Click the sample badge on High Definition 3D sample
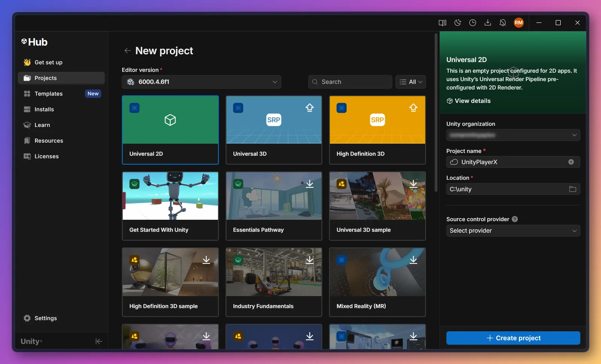Screen dimensions: 601x364 (134, 260)
